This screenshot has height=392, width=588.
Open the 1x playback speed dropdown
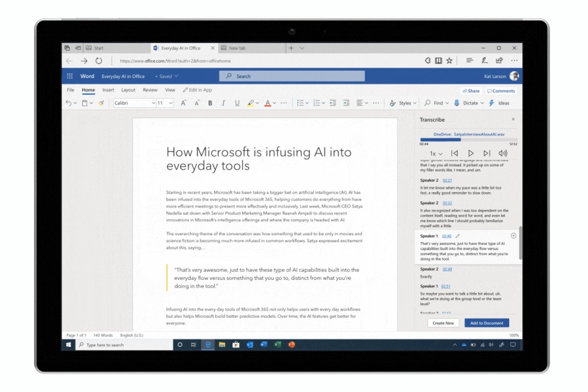pyautogui.click(x=436, y=153)
